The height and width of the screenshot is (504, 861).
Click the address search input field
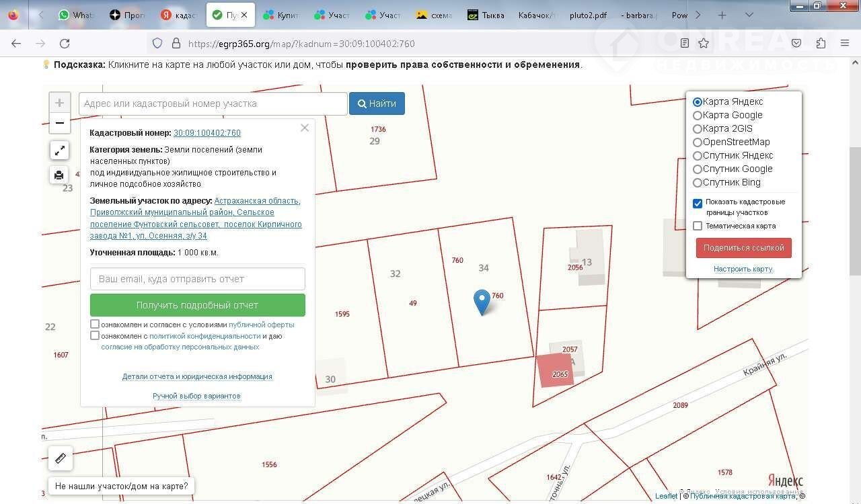coord(213,103)
